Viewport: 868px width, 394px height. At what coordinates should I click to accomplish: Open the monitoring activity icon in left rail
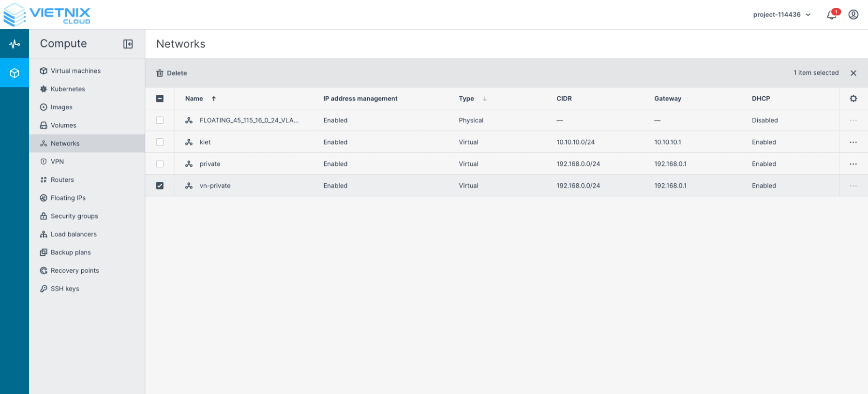15,44
